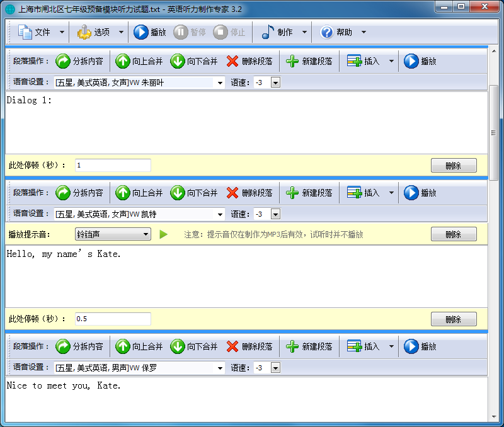
Task: Click the vertical scrollbar down arrow
Action: (494, 417)
